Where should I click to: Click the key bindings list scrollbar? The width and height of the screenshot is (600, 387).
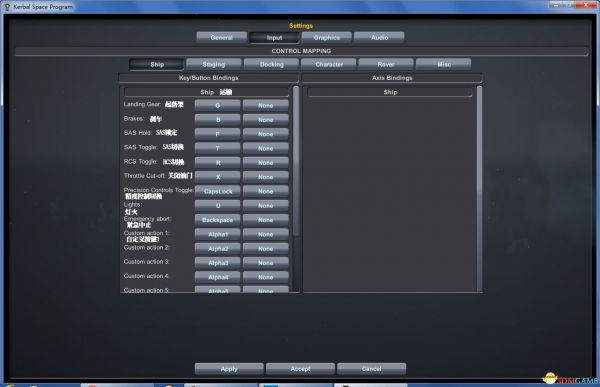point(296,161)
